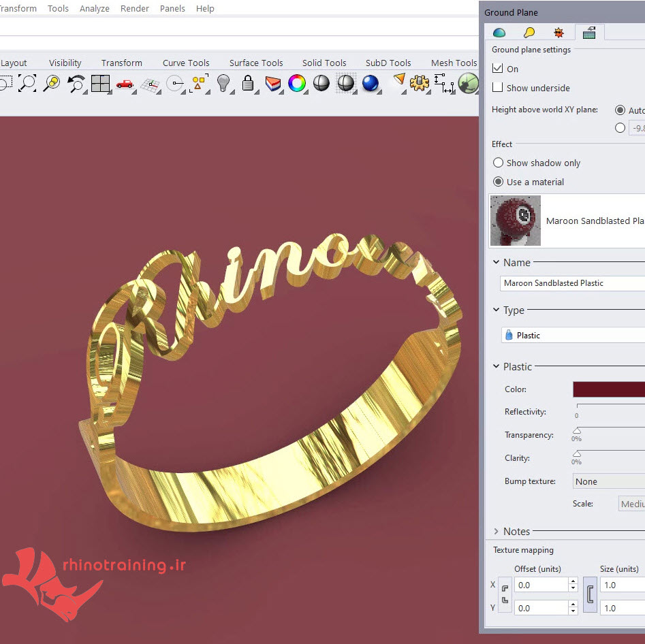Click the four-viewport layout icon

pos(100,84)
